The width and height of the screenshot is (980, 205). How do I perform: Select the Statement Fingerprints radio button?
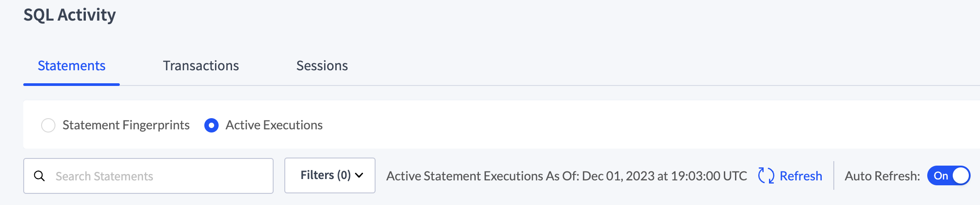(x=48, y=125)
